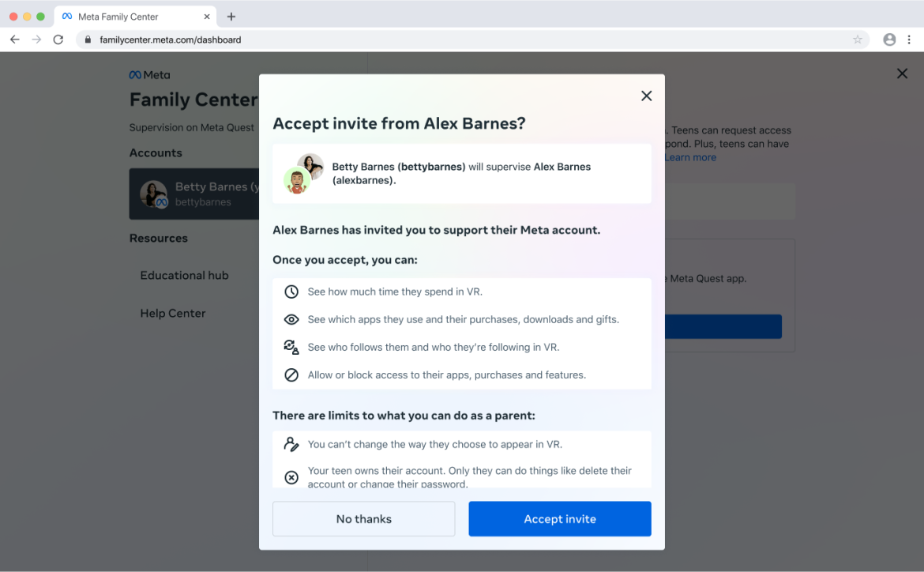
Task: Dismiss the invite dialog with the X
Action: (646, 96)
